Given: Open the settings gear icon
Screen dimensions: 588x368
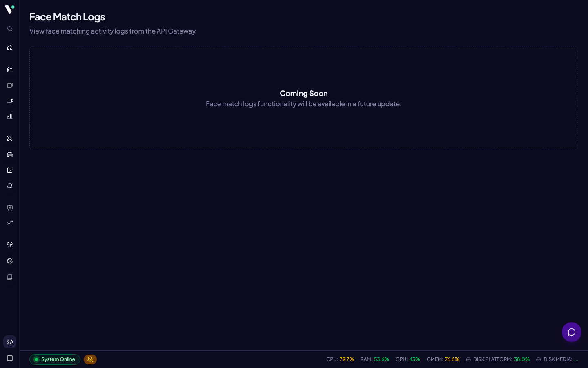Looking at the screenshot, I should (x=10, y=261).
